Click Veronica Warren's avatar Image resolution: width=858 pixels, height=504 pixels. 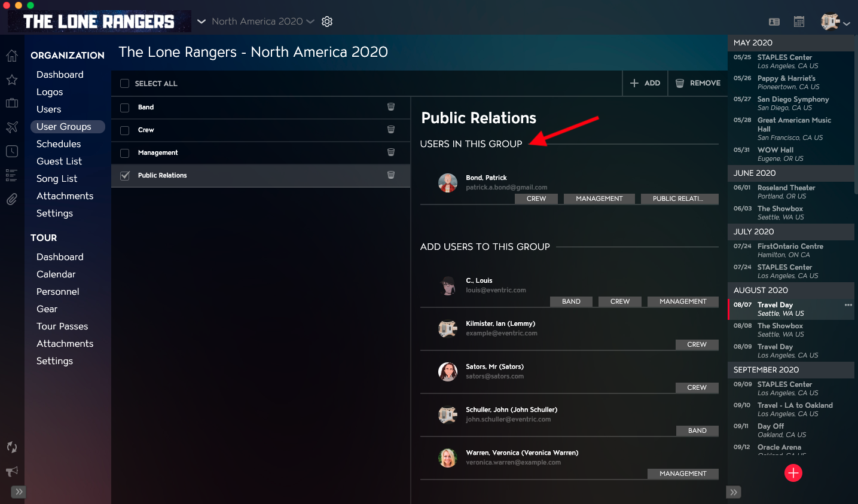tap(448, 458)
